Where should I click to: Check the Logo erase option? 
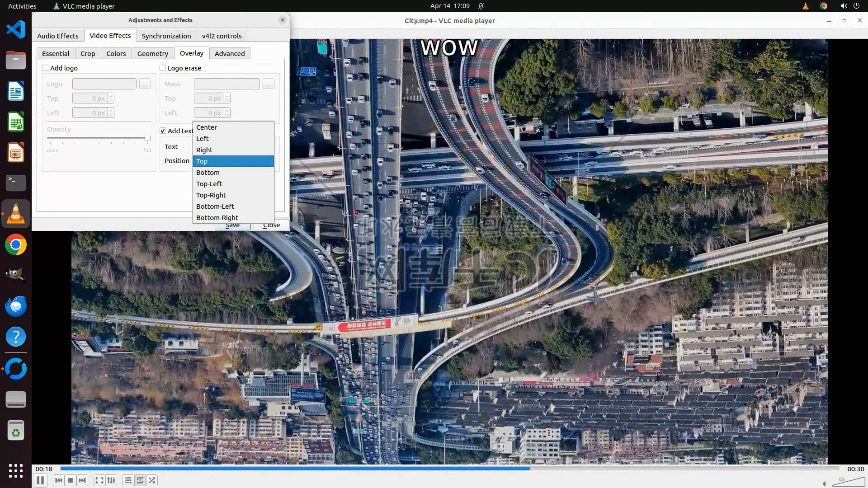point(163,68)
